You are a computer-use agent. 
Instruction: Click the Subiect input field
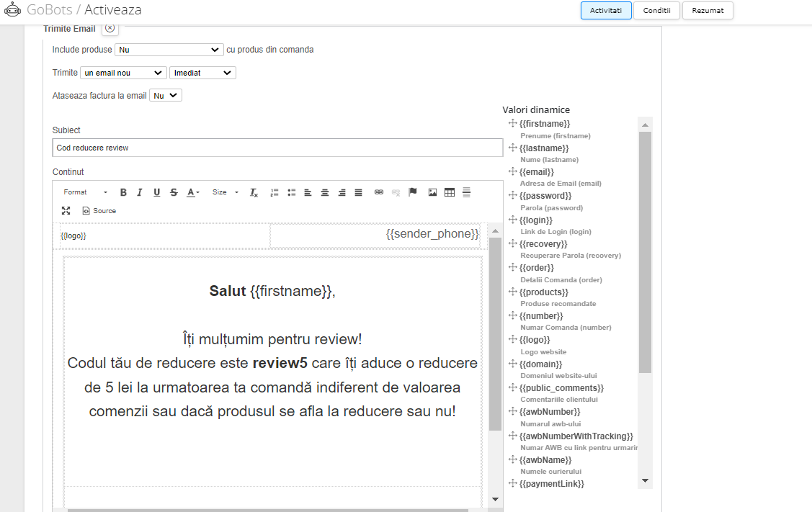pyautogui.click(x=277, y=148)
